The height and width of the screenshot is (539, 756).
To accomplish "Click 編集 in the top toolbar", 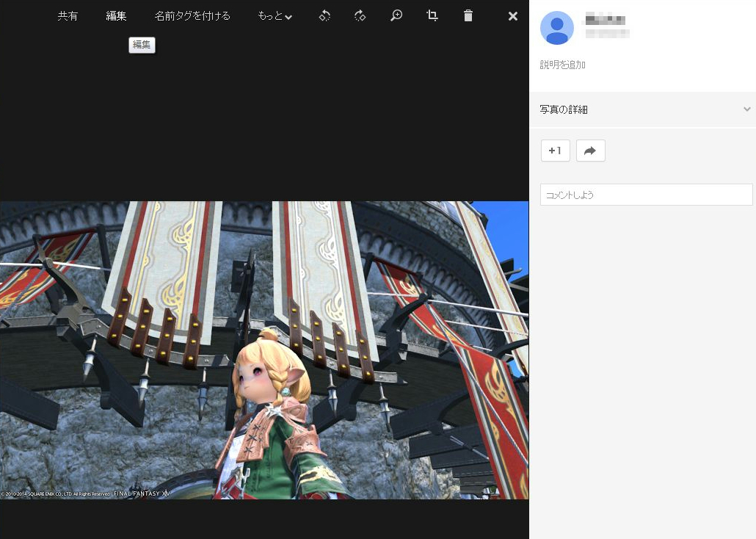I will tap(116, 16).
